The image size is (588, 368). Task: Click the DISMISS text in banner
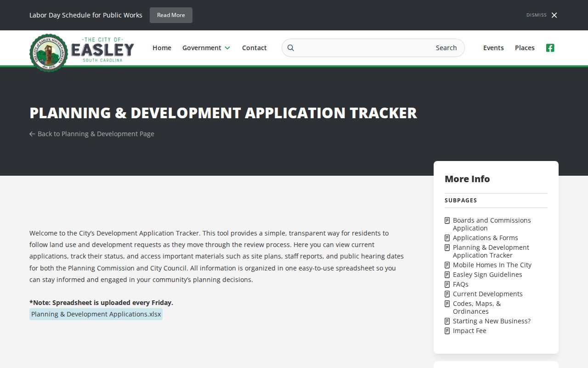[537, 15]
